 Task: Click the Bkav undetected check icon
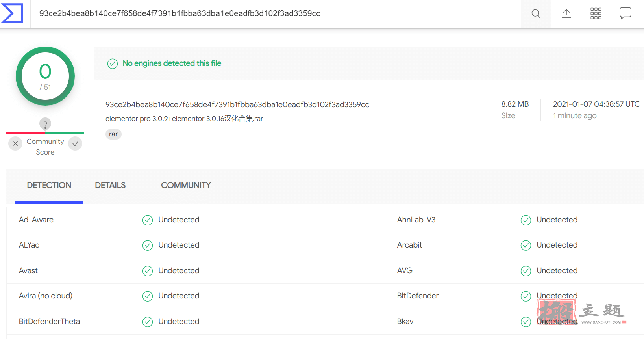point(526,322)
